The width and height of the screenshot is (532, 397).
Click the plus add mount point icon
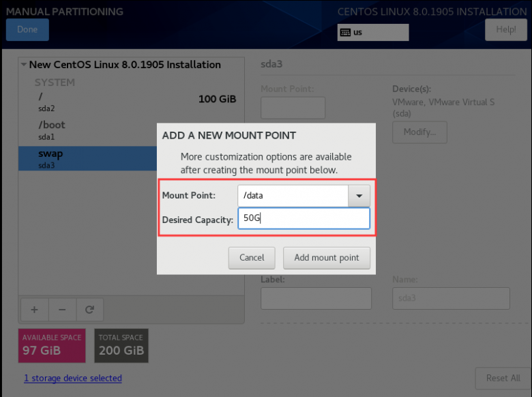point(34,310)
